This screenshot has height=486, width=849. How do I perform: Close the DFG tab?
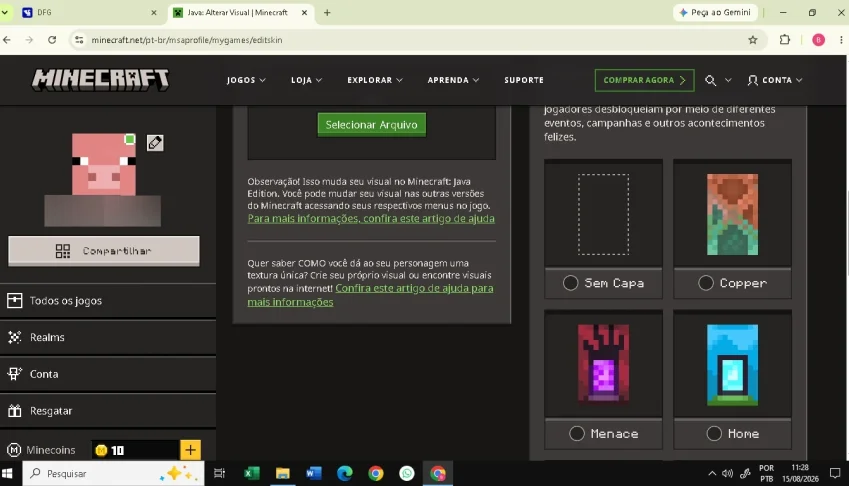tap(154, 12)
